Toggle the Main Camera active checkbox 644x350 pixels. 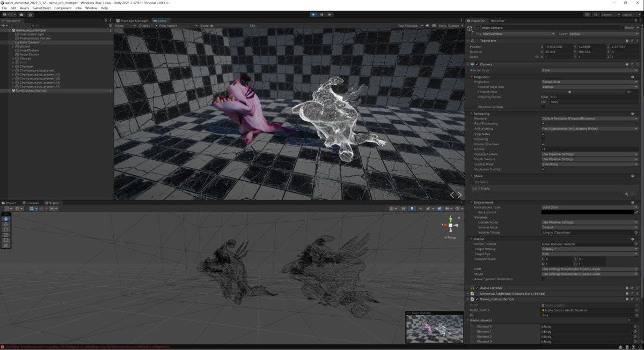478,28
